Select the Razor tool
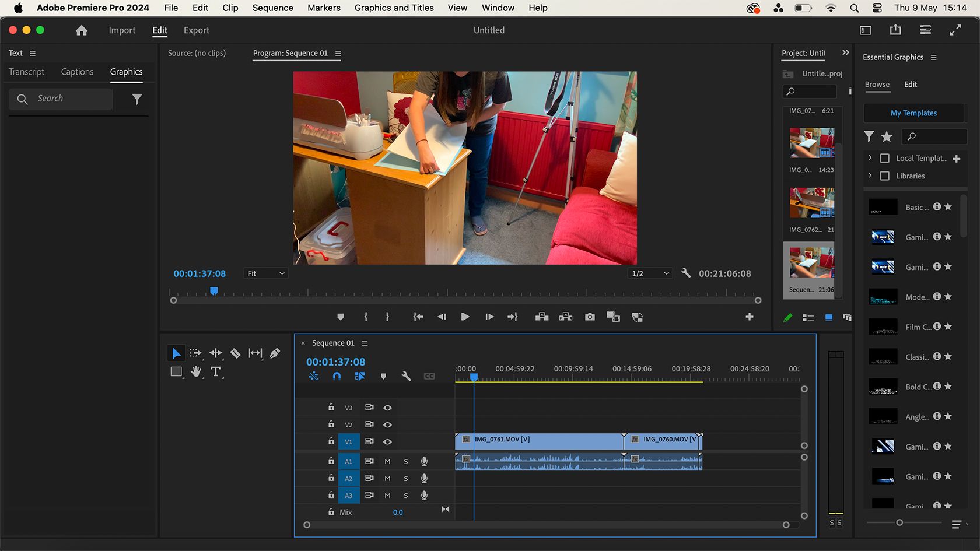Viewport: 980px width, 551px height. click(x=236, y=353)
